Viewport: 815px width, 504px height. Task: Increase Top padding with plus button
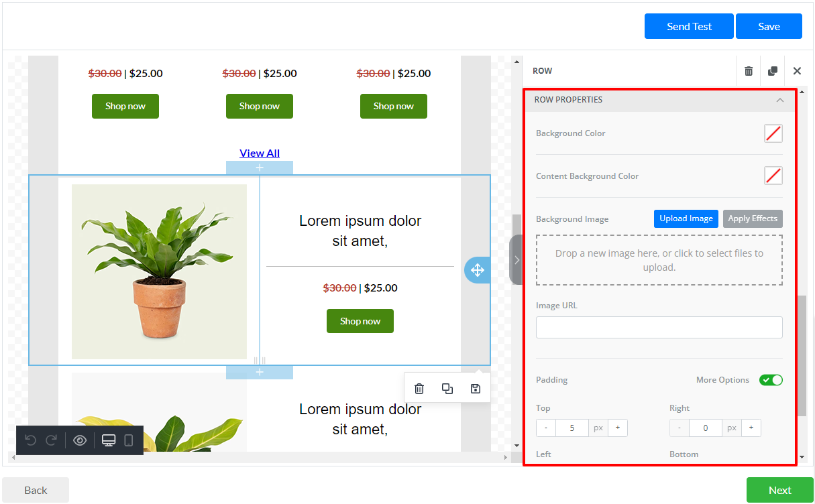617,428
